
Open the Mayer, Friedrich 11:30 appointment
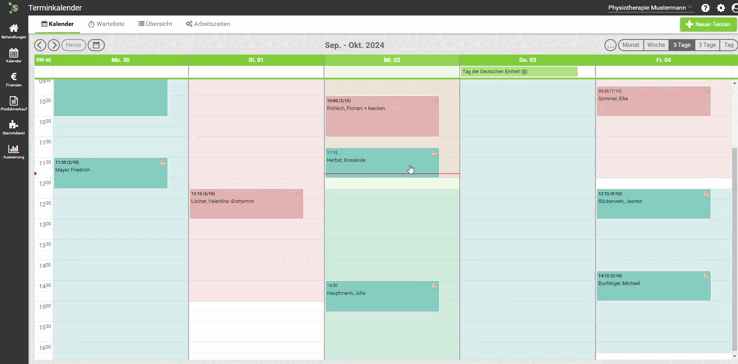[111, 173]
